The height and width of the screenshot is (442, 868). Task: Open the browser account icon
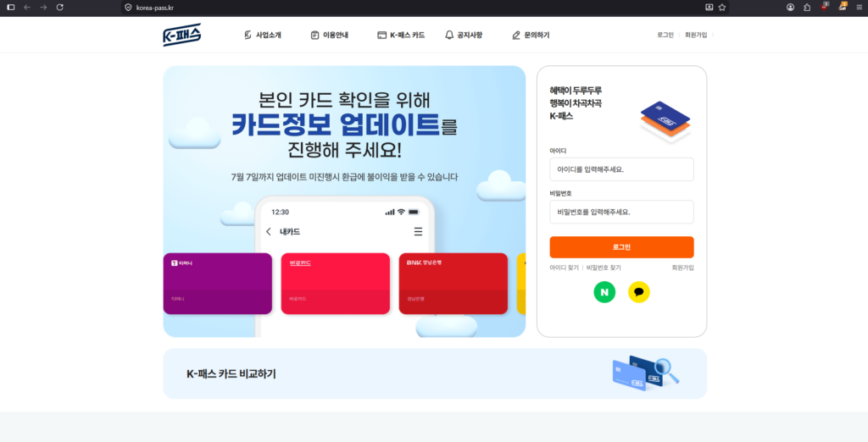coord(791,7)
